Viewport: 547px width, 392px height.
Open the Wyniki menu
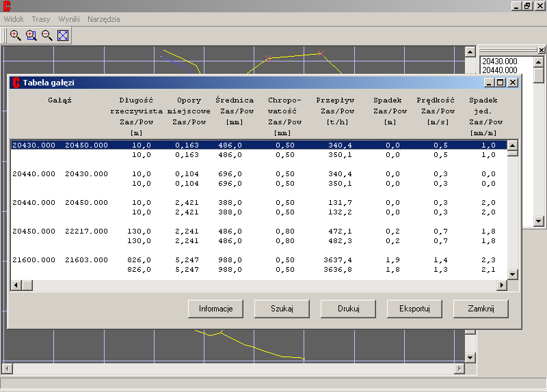[69, 19]
